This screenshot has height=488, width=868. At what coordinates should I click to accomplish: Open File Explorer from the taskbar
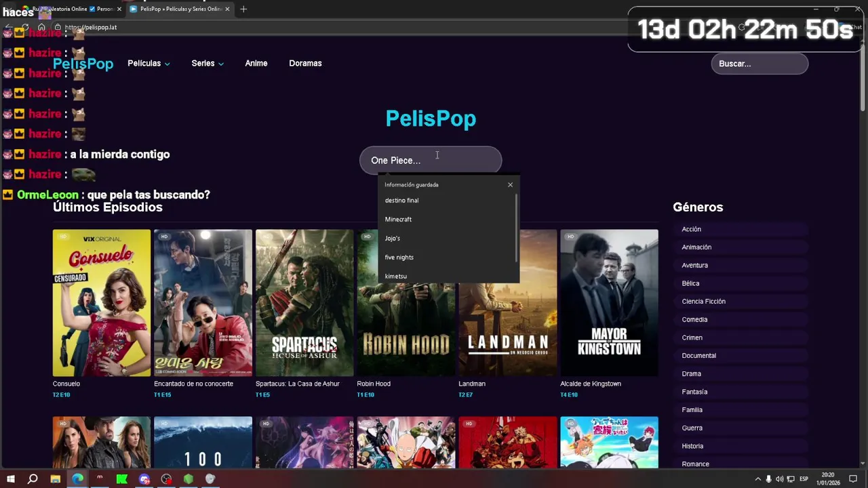(55, 479)
